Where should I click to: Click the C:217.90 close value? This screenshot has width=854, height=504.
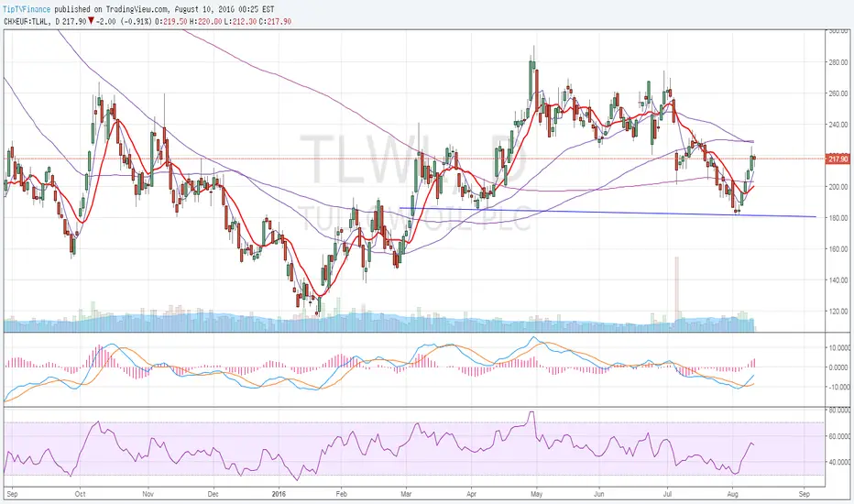(x=275, y=21)
